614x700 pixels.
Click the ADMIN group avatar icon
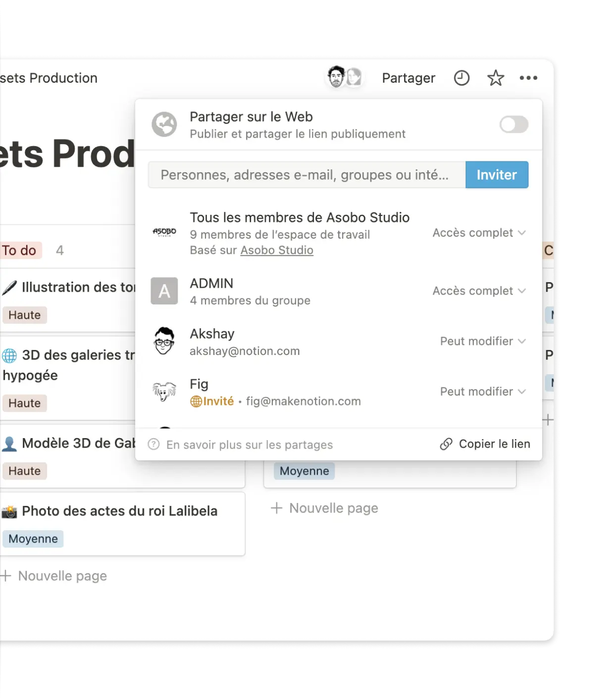pyautogui.click(x=164, y=291)
